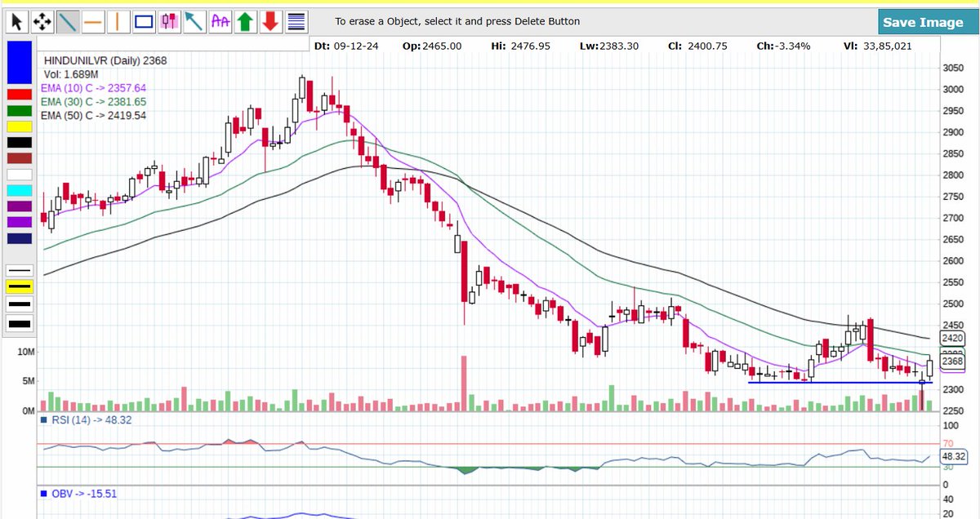Image resolution: width=980 pixels, height=519 pixels.
Task: Select the move/pan crosshair tool
Action: tap(43, 21)
